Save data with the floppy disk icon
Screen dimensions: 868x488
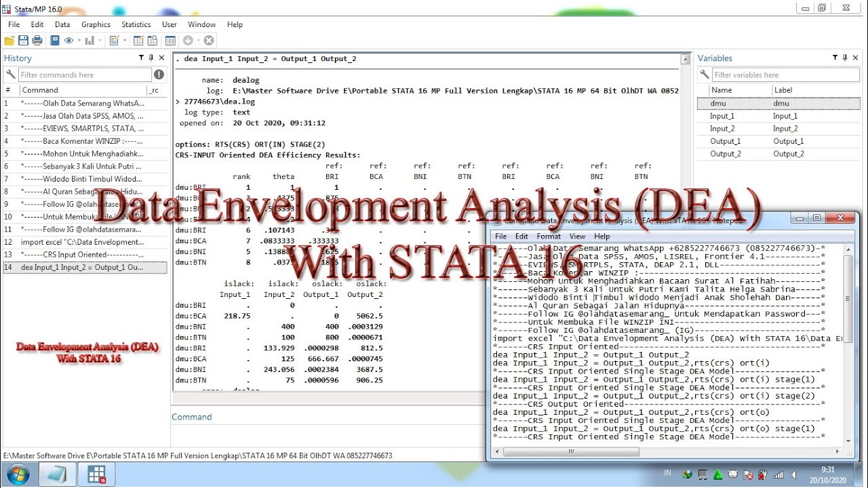pos(23,41)
